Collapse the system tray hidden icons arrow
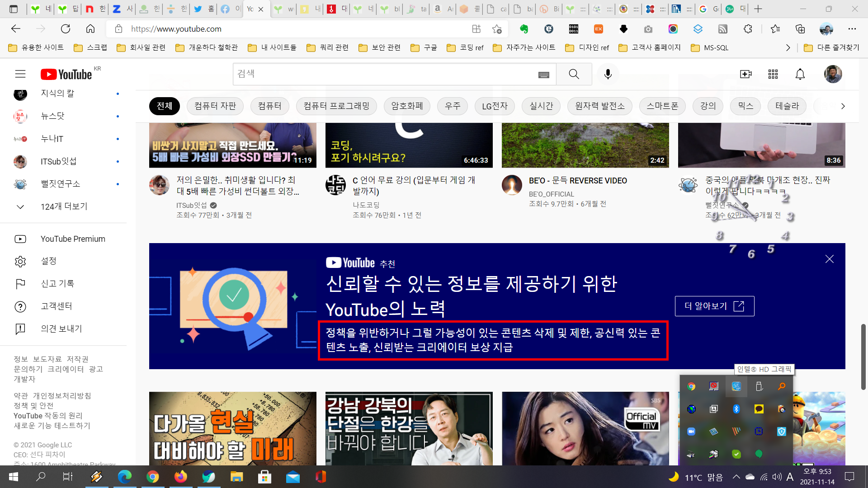 (x=736, y=477)
